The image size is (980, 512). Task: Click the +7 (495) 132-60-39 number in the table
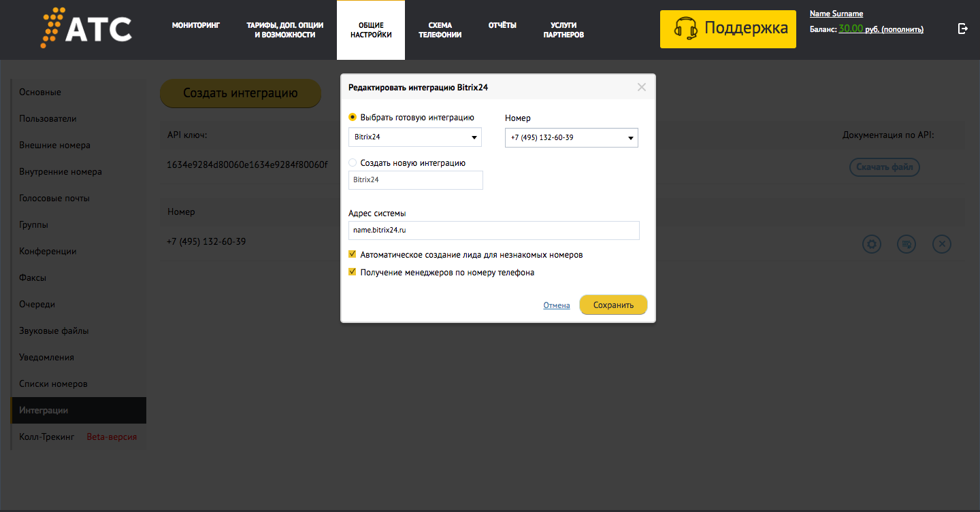tap(206, 241)
